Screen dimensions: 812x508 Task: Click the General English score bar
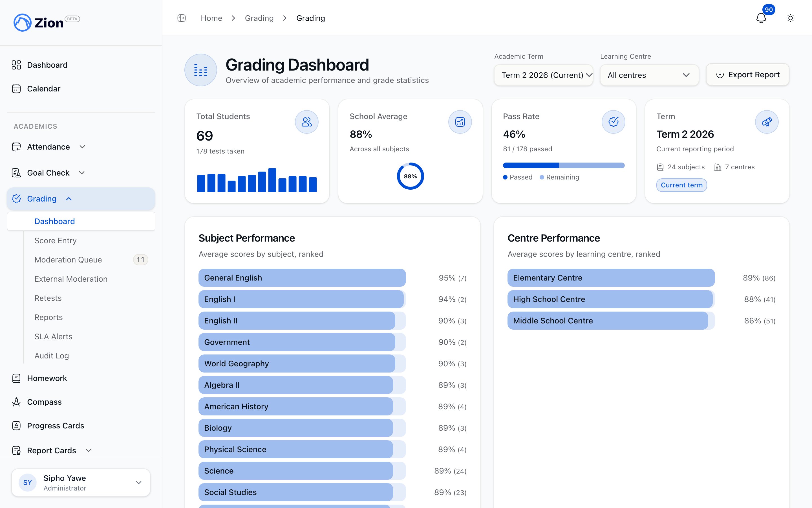pyautogui.click(x=302, y=278)
